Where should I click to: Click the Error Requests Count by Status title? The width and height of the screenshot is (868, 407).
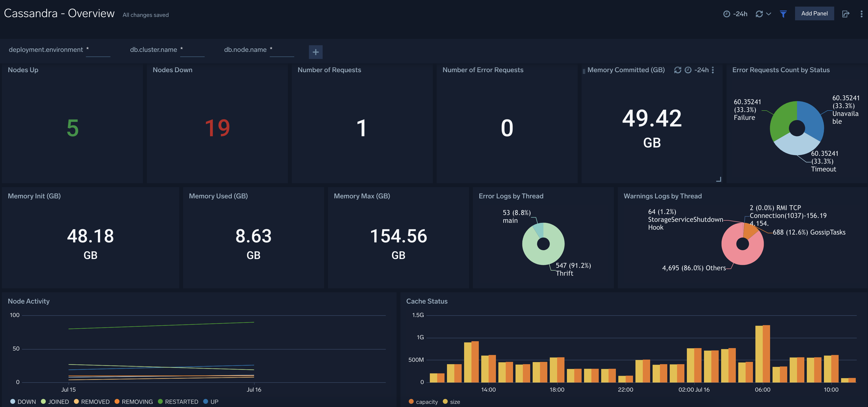(x=781, y=70)
